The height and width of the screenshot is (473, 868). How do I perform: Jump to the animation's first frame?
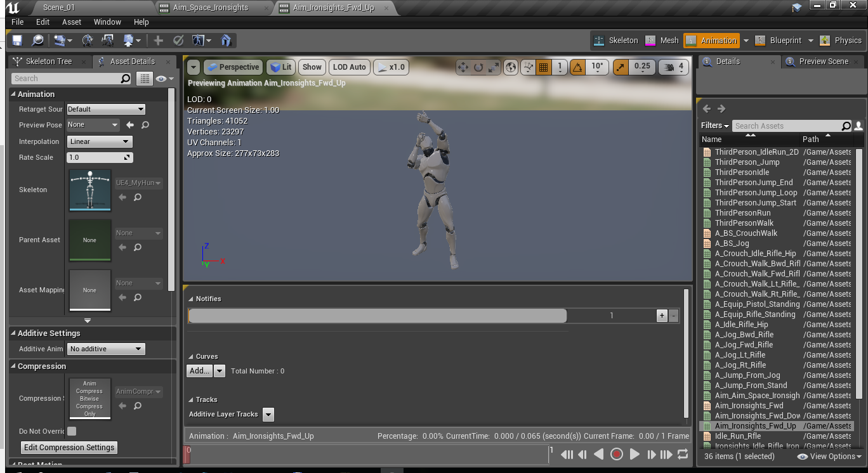(567, 454)
